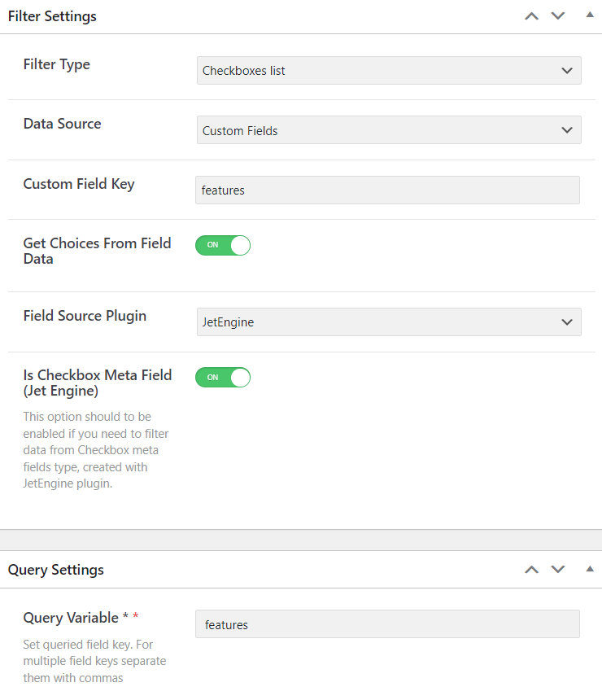Click the Data Source label
This screenshot has width=602, height=700.
(x=63, y=124)
